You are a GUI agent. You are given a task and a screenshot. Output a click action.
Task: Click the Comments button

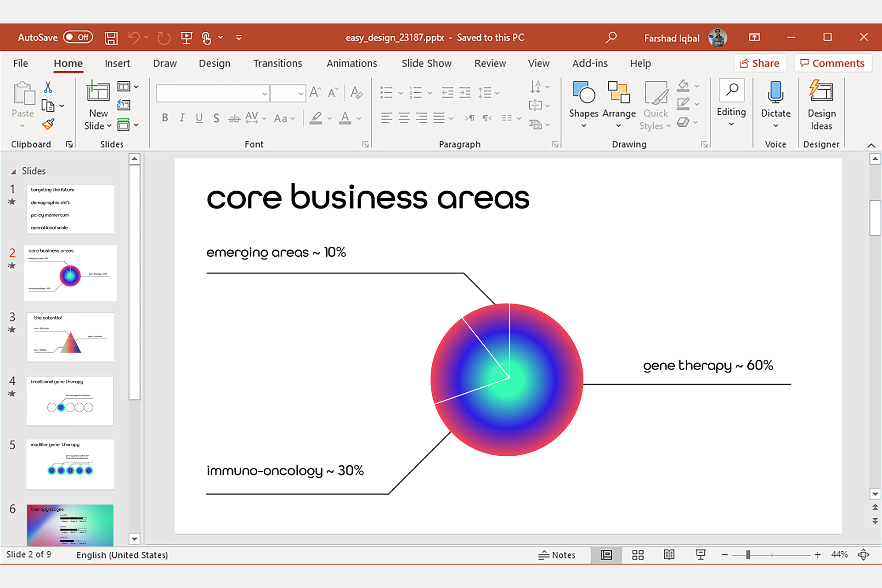point(832,63)
